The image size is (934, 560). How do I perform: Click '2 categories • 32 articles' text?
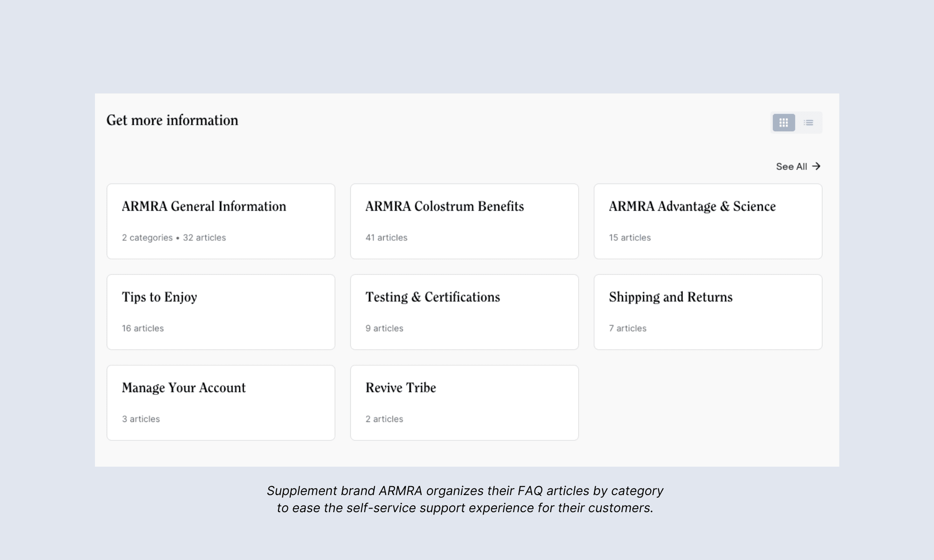click(174, 238)
